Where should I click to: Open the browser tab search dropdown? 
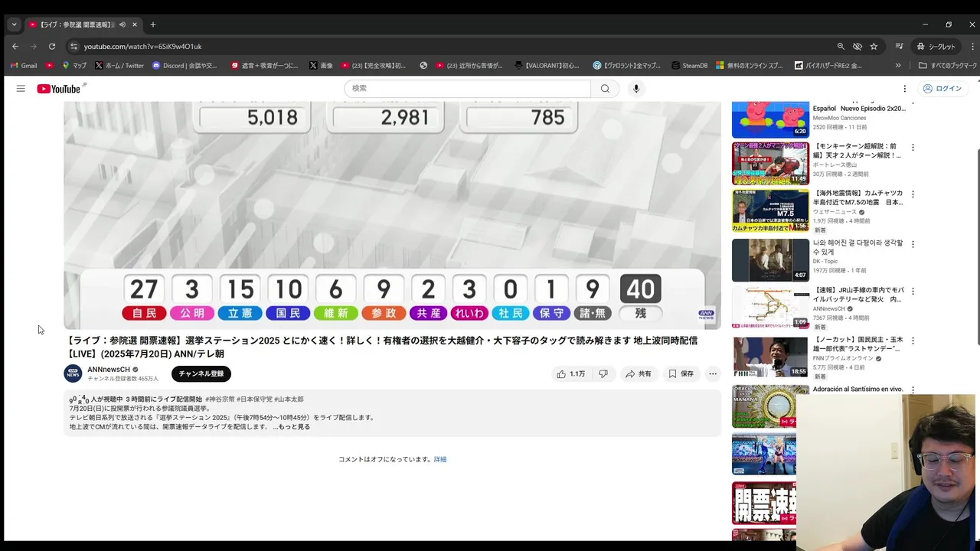coord(14,24)
